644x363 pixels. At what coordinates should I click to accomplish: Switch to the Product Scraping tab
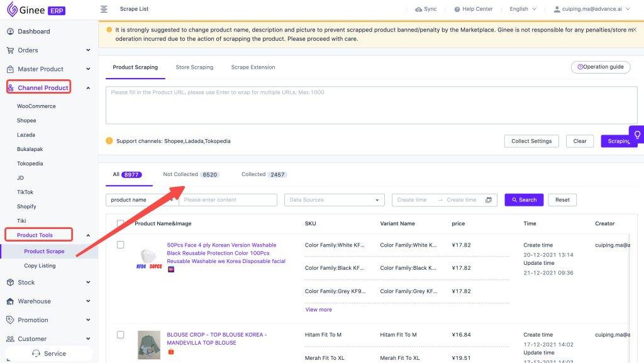[135, 67]
